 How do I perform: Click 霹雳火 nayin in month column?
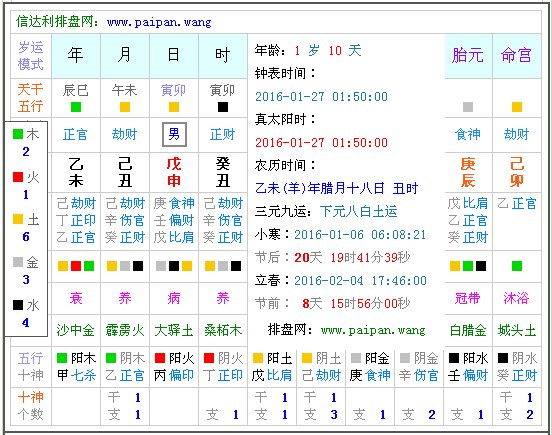coord(125,330)
